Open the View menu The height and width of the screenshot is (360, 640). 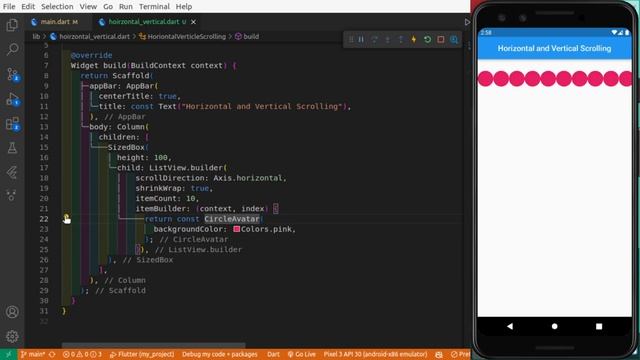coord(88,7)
